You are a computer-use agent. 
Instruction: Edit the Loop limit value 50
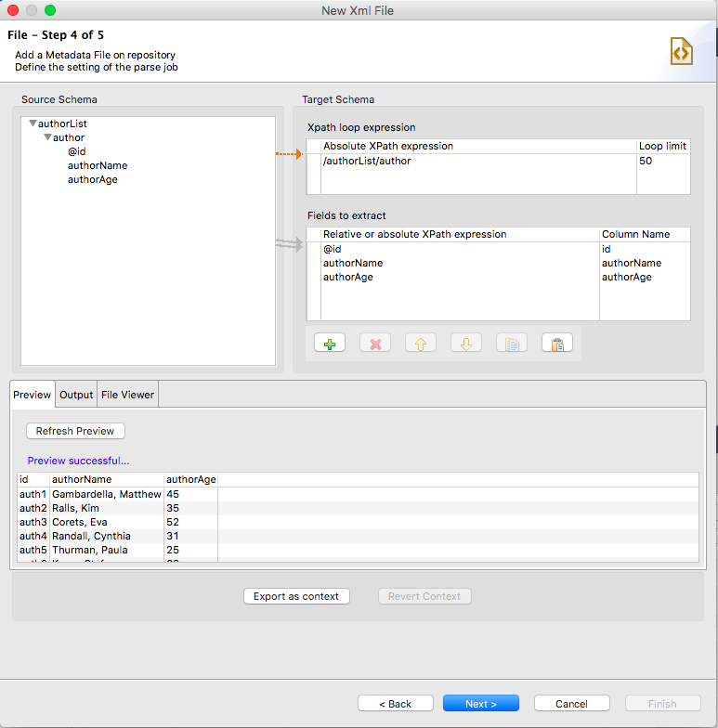coord(663,161)
